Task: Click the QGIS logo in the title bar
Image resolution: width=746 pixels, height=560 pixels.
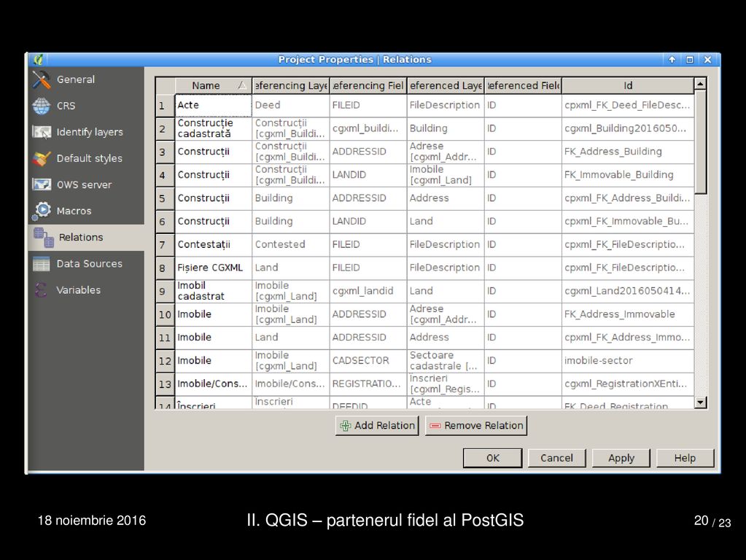Action: (38, 60)
